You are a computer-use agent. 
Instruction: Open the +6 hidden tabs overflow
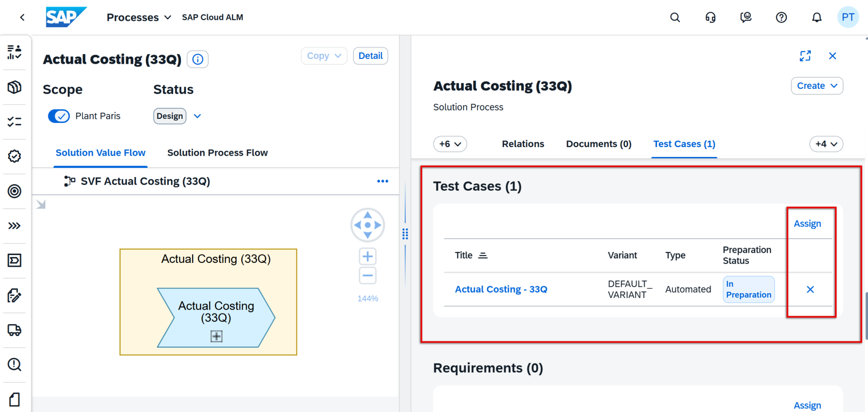[x=450, y=144]
